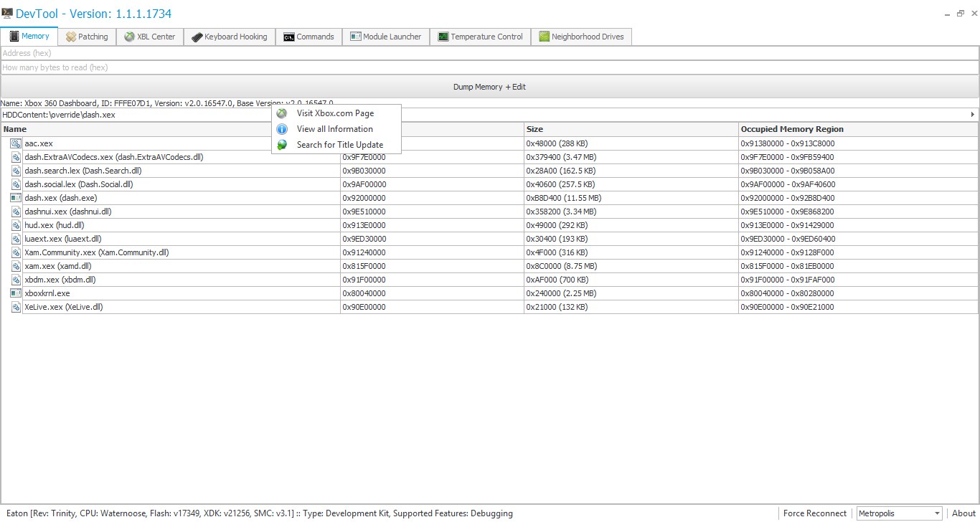Open the XBL Center tab

click(x=150, y=37)
